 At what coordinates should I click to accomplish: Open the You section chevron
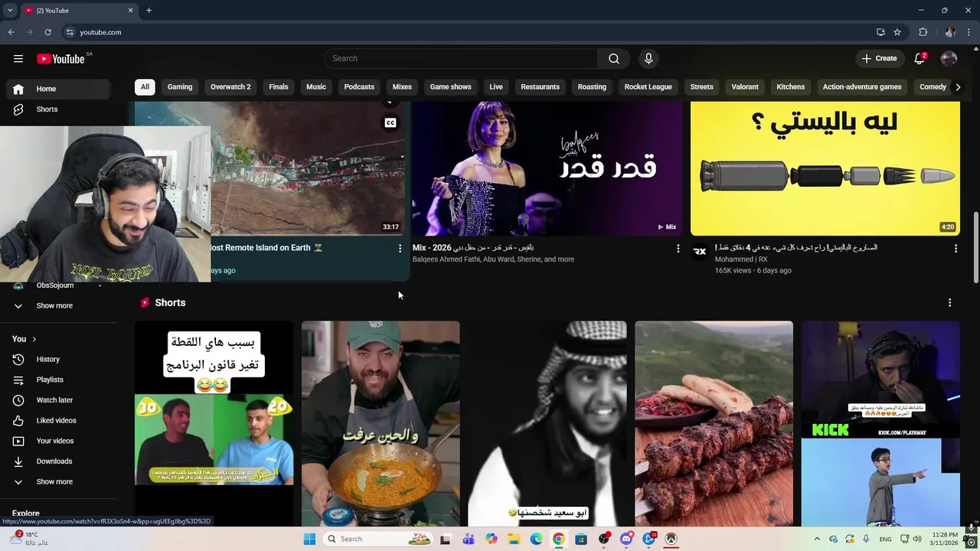pyautogui.click(x=34, y=339)
